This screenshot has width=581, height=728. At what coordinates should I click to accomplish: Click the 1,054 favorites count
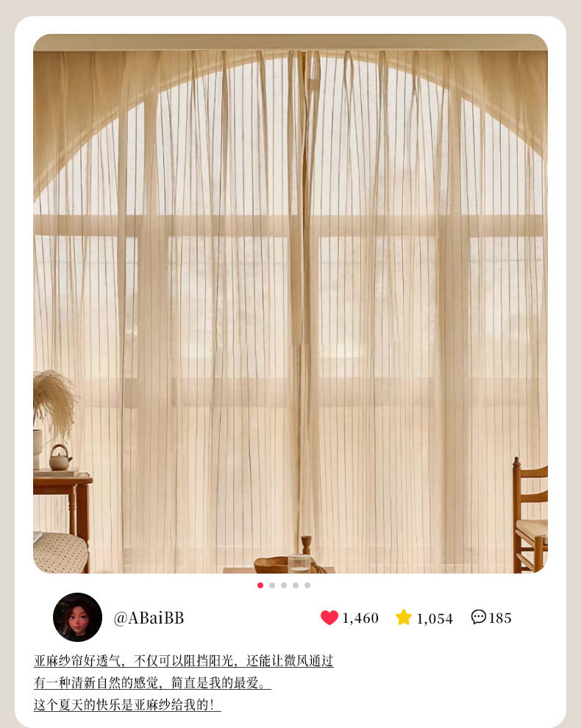pos(434,618)
